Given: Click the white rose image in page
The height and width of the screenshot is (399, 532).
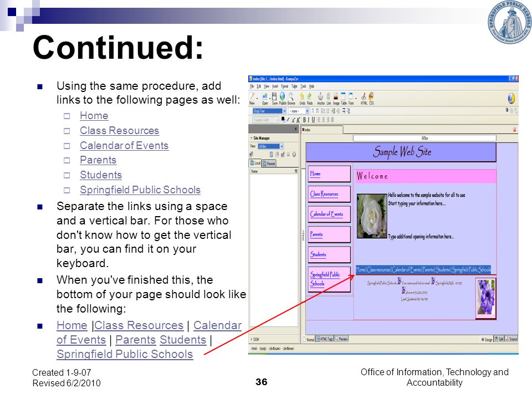Looking at the screenshot, I should 372,216.
